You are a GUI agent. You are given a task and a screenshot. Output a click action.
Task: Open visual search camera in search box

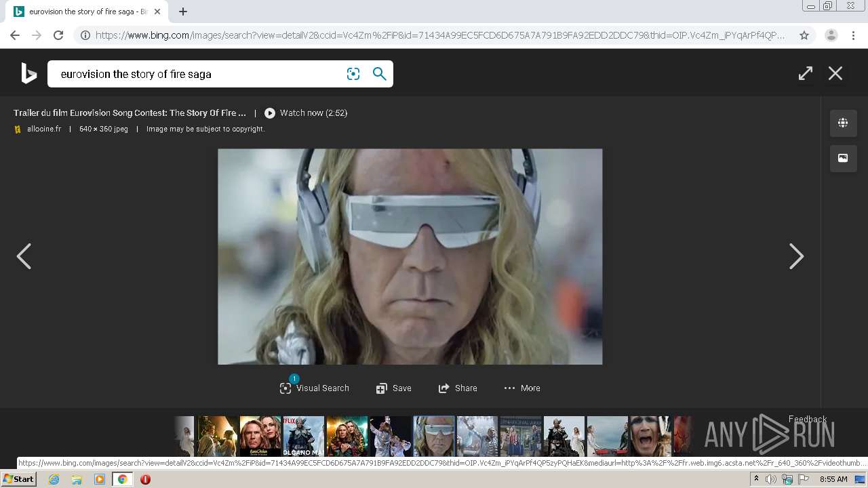pyautogui.click(x=353, y=74)
